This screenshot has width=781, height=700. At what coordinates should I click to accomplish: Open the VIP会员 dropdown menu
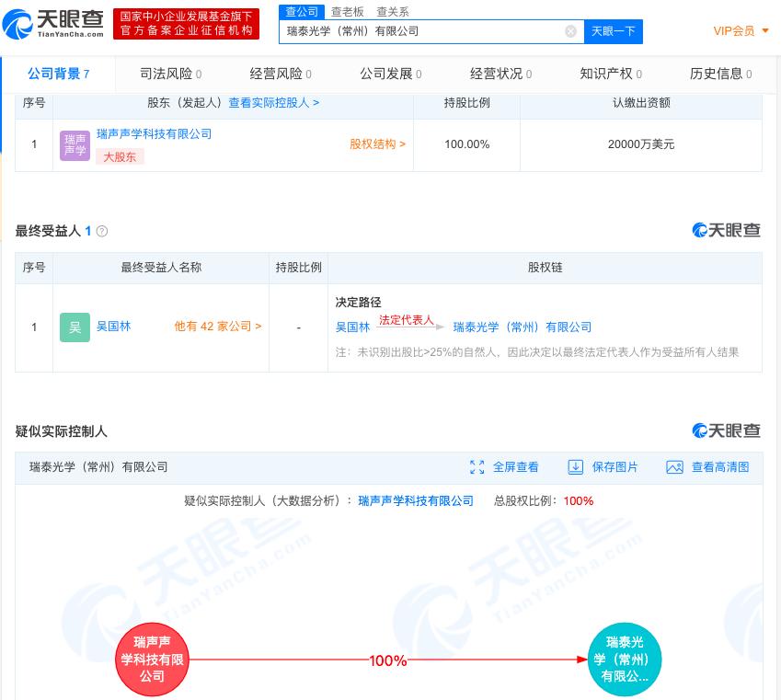(x=741, y=31)
